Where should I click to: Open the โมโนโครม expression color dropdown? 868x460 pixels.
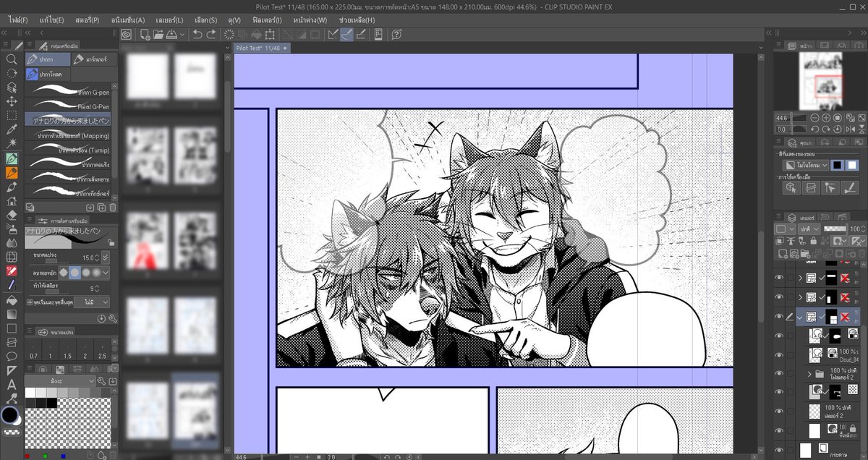804,166
